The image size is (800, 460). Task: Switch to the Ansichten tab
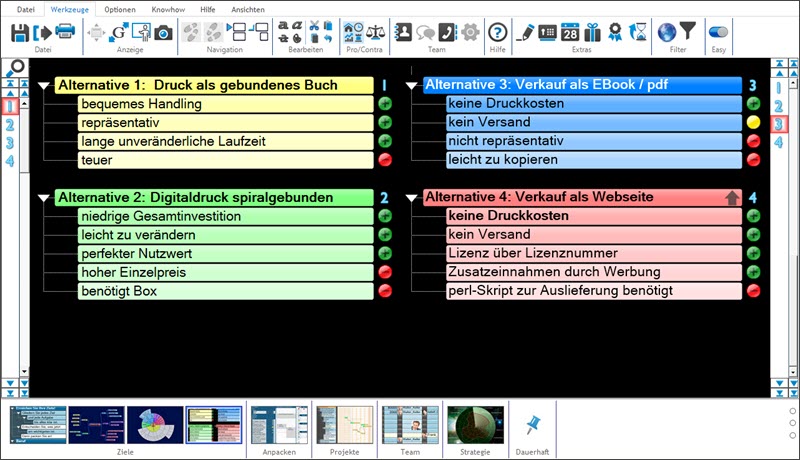coord(248,8)
